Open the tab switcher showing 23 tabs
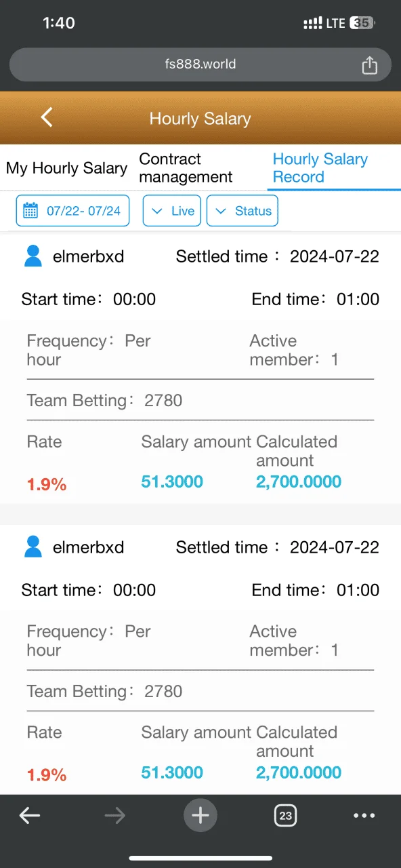Image resolution: width=401 pixels, height=868 pixels. [286, 815]
